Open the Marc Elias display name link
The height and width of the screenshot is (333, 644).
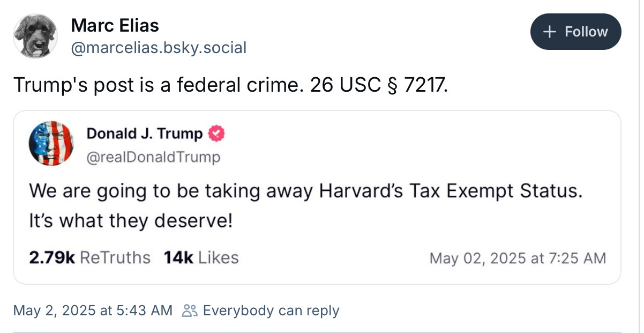115,25
